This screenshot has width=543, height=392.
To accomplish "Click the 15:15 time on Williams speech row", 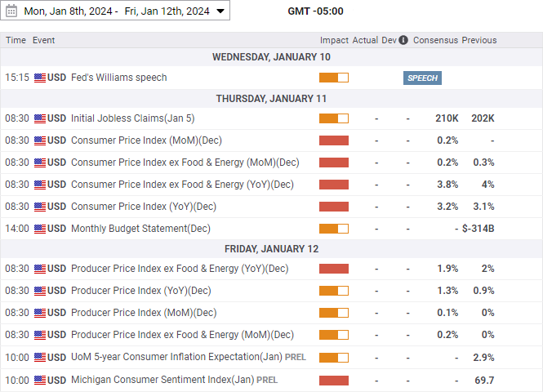I will click(17, 78).
